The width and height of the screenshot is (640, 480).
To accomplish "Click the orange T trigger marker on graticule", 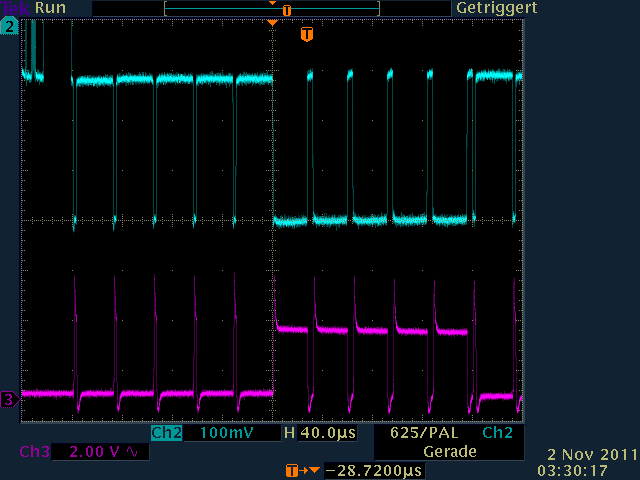I will coord(307,35).
